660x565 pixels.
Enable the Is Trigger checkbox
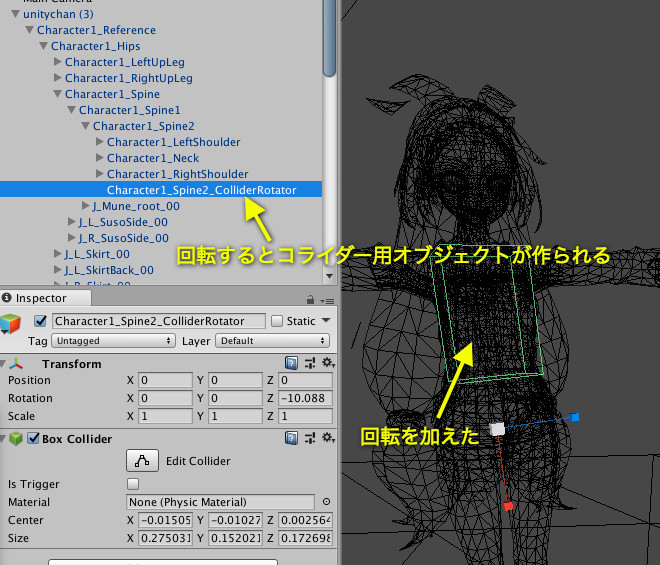pos(133,484)
